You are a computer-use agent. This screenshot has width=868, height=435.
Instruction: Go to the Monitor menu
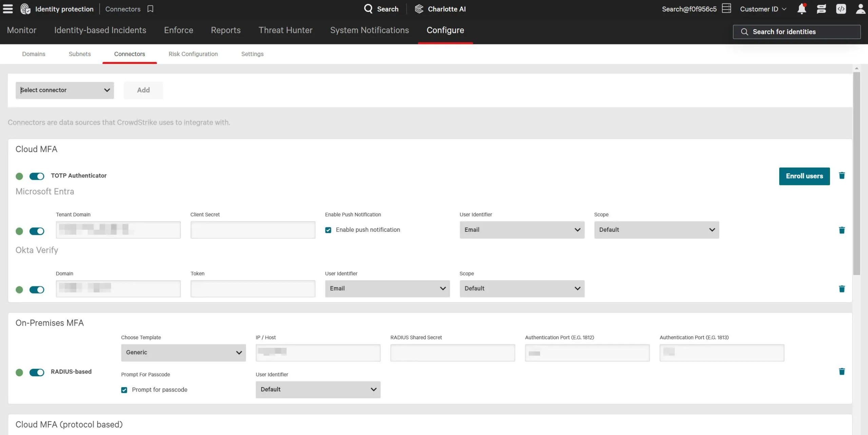pos(22,30)
